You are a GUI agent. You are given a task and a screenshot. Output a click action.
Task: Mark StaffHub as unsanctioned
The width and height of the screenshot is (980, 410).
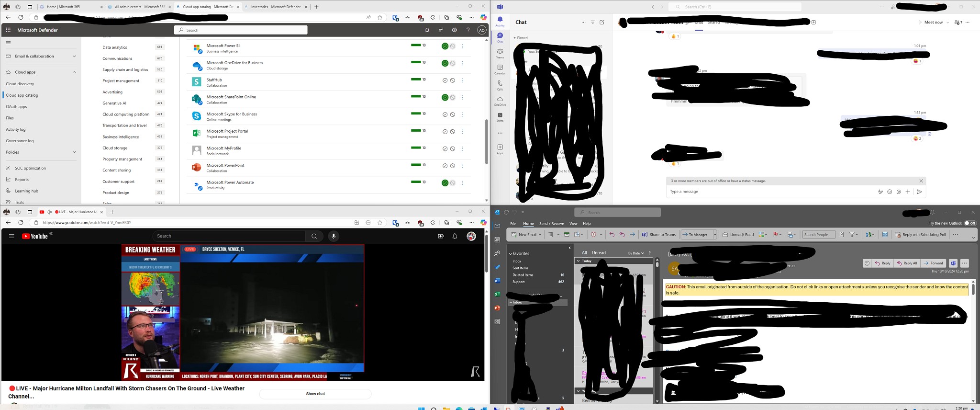point(452,80)
